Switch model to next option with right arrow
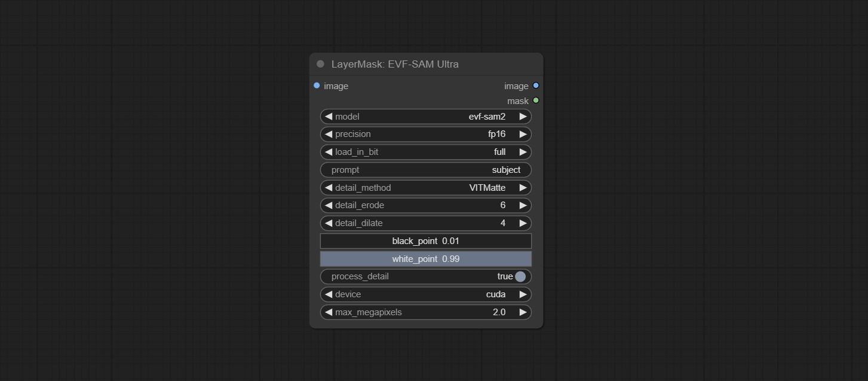 coord(523,117)
